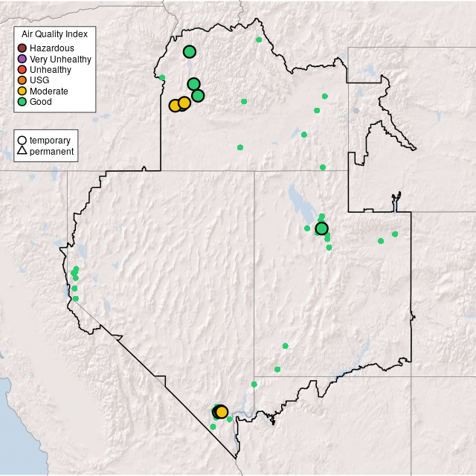The image size is (476, 476).
Task: Select the large yellow marker at the southern tip
Action: 222,412
